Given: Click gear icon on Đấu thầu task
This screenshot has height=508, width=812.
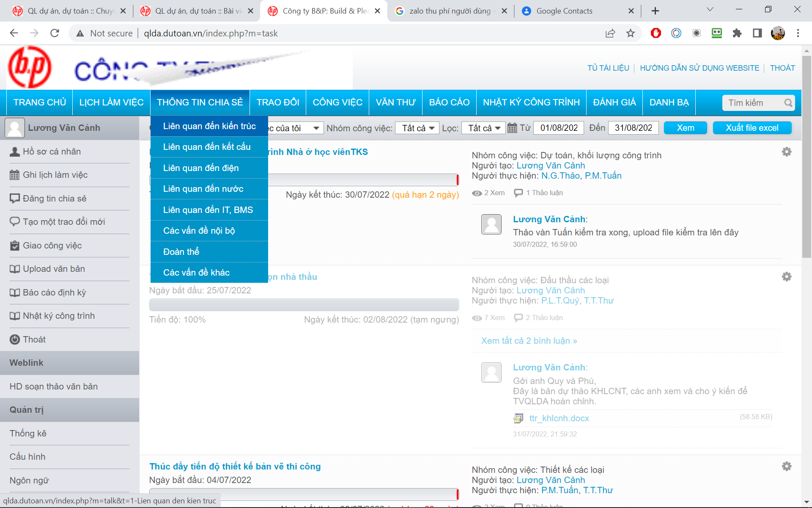Looking at the screenshot, I should click(786, 277).
